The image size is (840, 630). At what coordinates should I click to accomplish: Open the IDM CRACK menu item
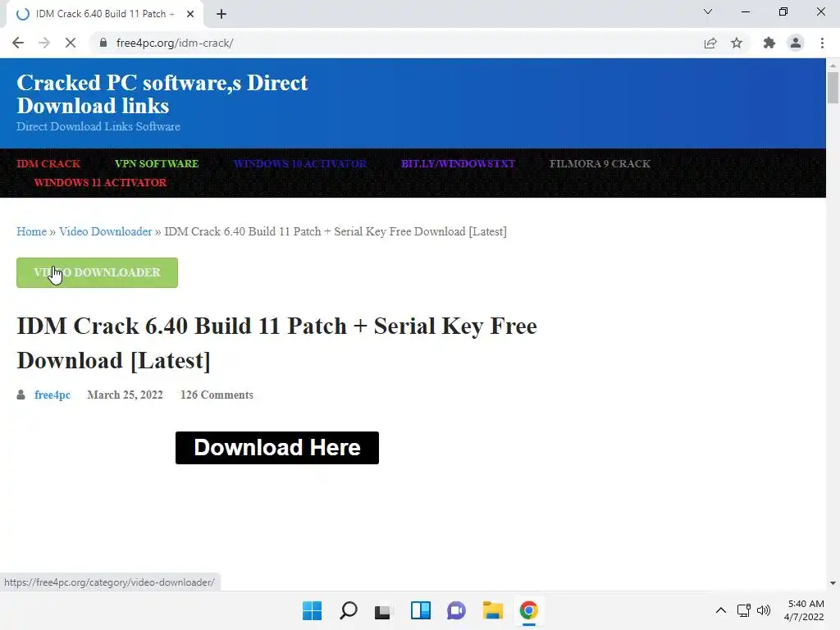[48, 163]
